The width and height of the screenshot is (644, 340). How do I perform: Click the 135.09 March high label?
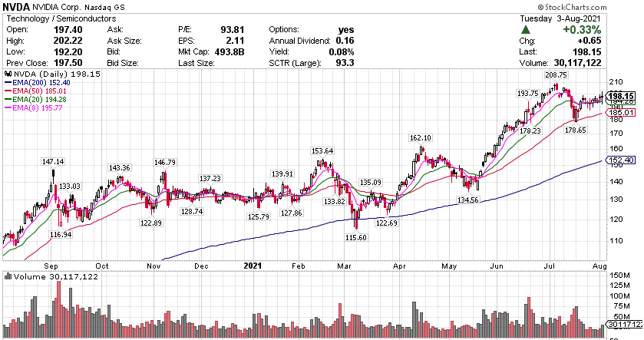(x=371, y=183)
